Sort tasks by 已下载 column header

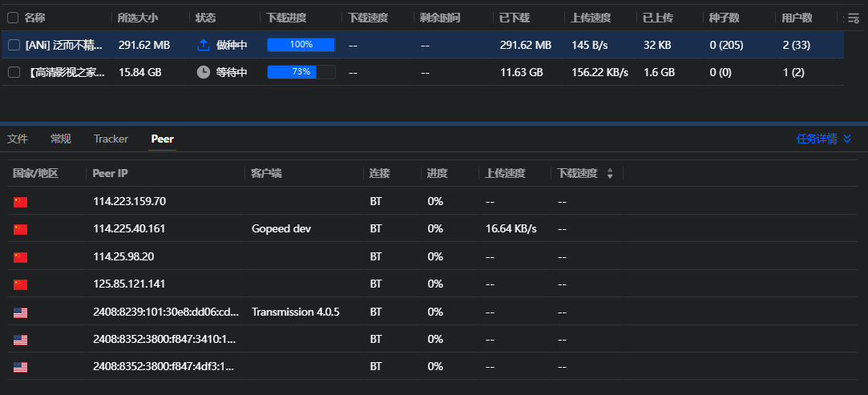[515, 18]
